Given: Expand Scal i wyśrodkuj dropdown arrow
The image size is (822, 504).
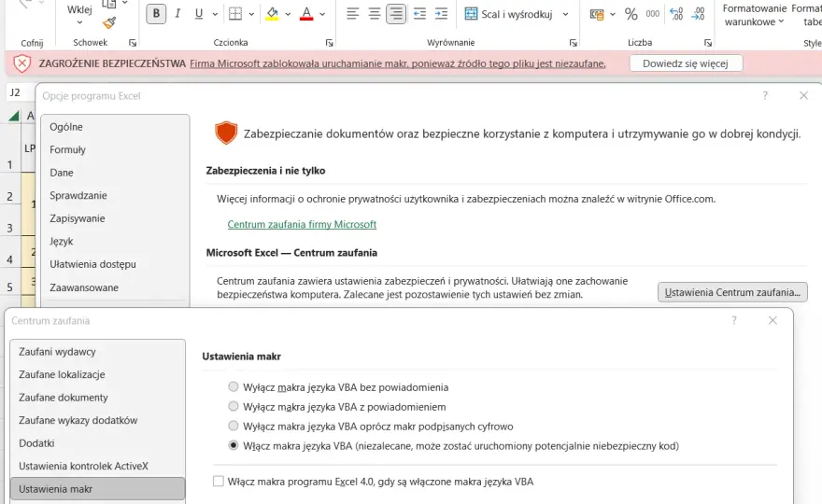Looking at the screenshot, I should coord(566,15).
